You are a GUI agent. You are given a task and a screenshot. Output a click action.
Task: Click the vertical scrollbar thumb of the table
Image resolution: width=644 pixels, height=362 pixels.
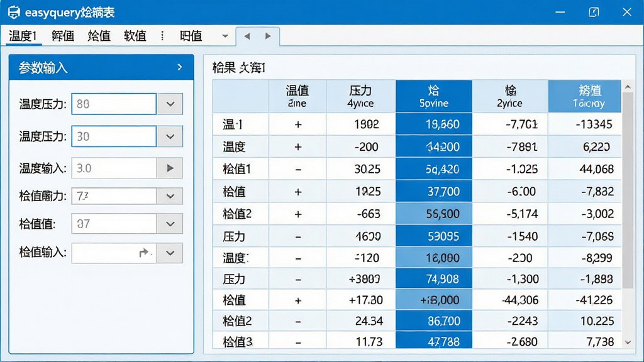pos(628,190)
